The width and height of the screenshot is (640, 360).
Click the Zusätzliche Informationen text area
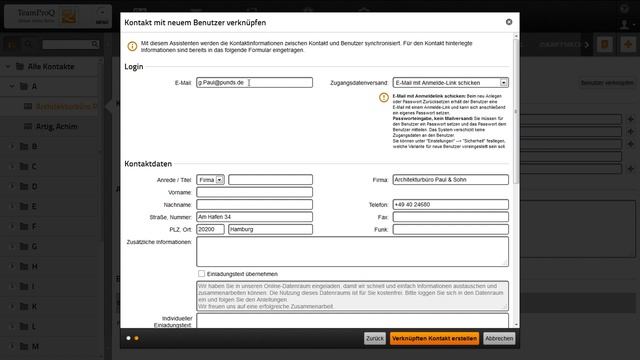[x=352, y=251]
